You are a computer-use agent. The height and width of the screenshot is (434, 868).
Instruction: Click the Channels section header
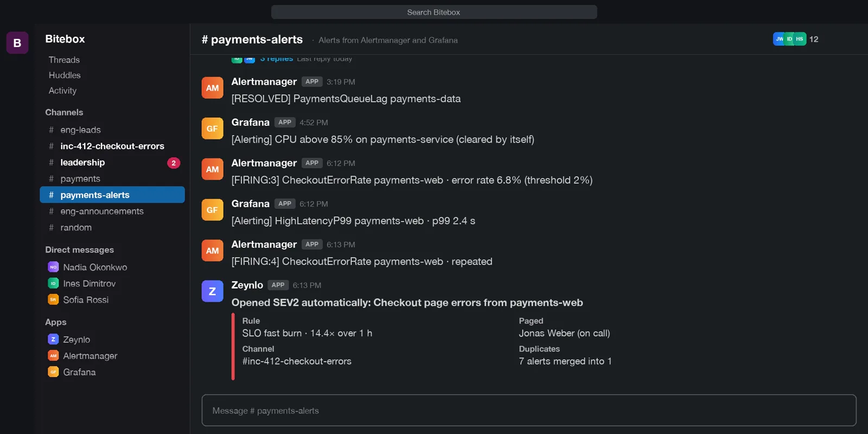(64, 112)
